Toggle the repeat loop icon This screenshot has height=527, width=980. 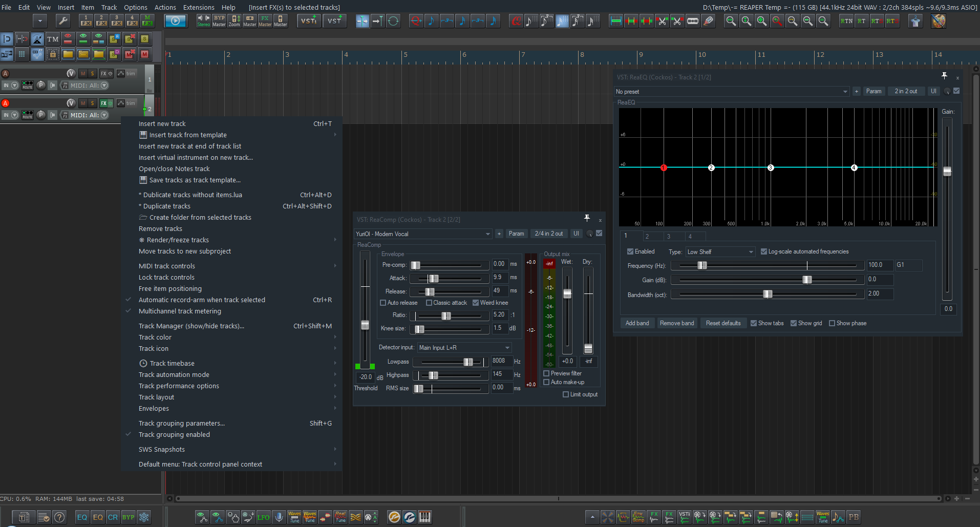tap(393, 21)
